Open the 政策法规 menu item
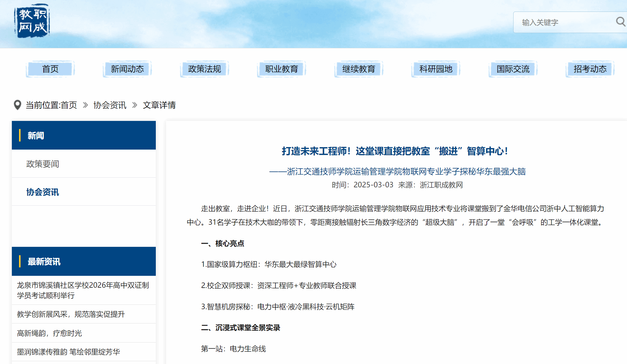Image resolution: width=627 pixels, height=364 pixels. [204, 69]
